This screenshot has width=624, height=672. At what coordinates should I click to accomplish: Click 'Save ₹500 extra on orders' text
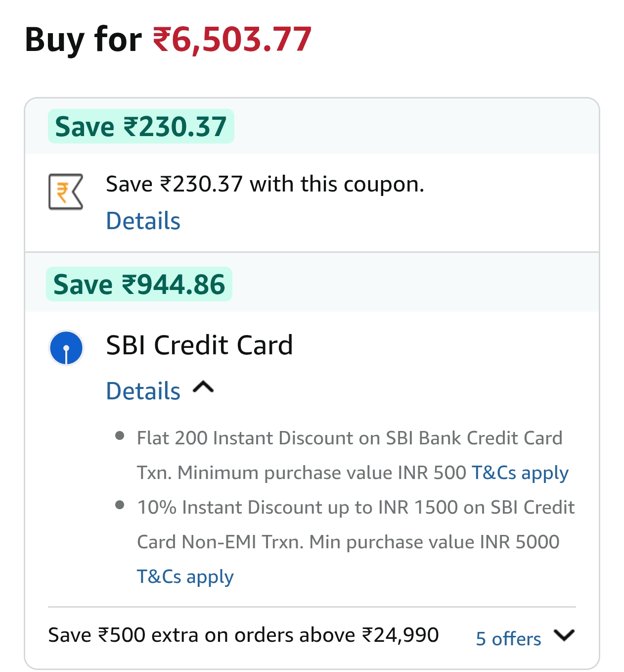(x=243, y=635)
